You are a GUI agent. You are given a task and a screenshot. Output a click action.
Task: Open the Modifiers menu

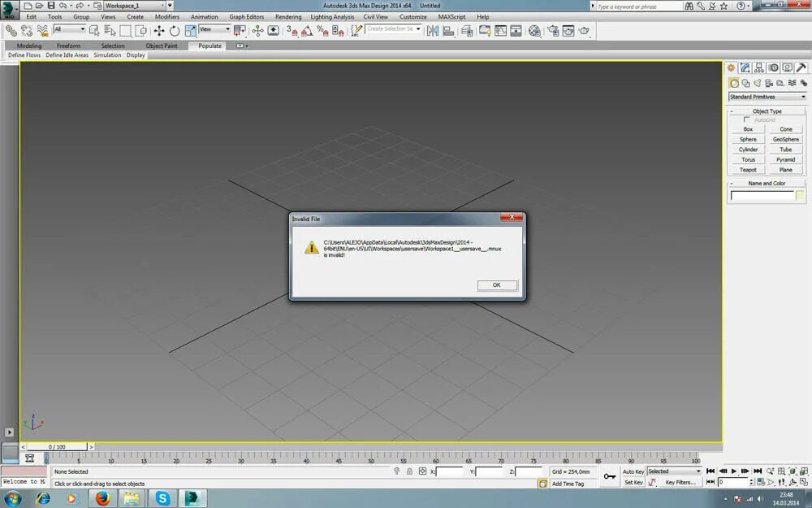coord(166,16)
